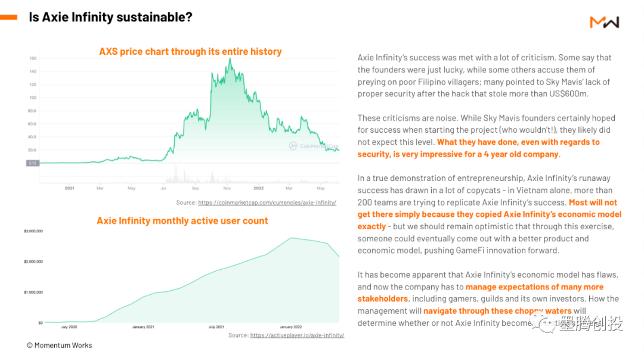This screenshot has width=644, height=352.
Task: Open the activeplayer.io source link
Action: pos(297,335)
